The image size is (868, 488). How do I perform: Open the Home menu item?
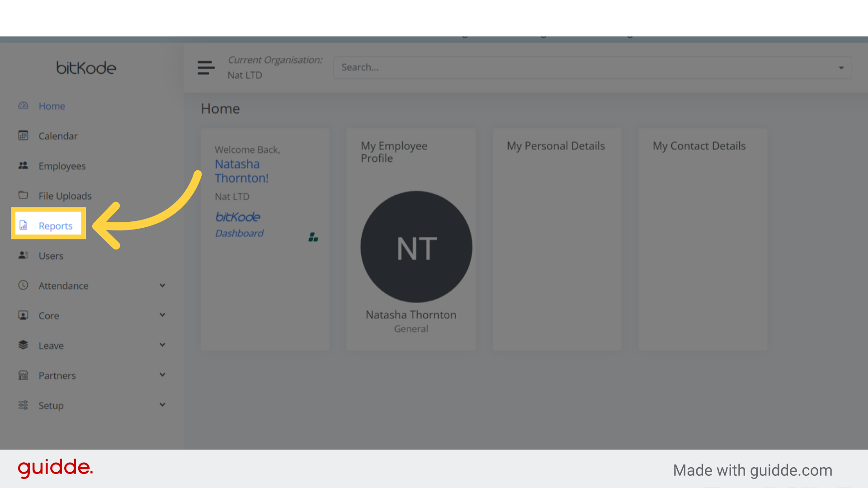[x=52, y=106]
